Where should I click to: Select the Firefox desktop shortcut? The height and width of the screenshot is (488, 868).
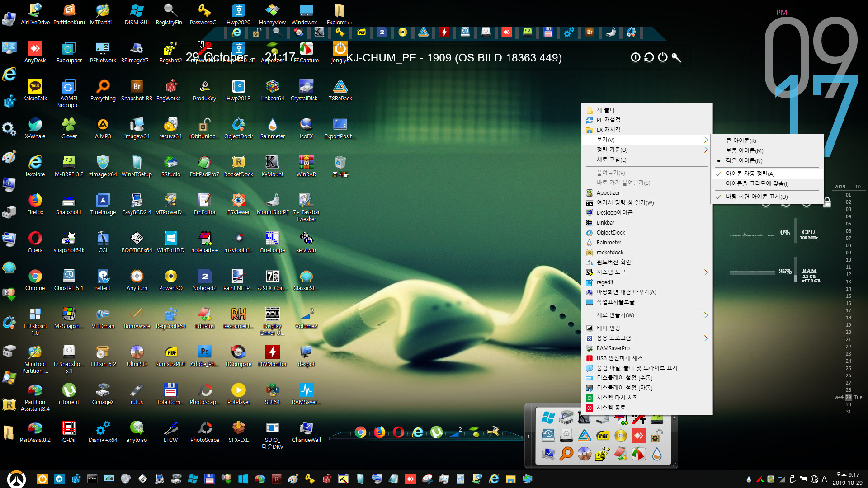point(35,204)
